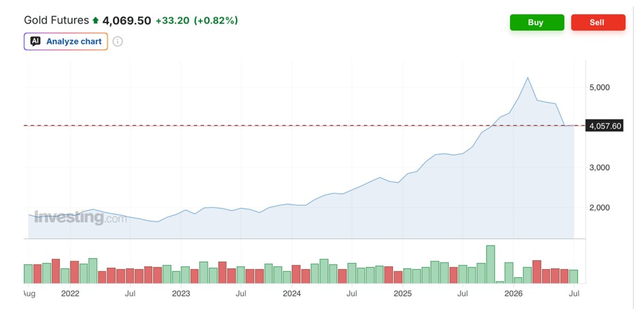Click the 2022 label on time axis
Screen dimensions: 644x318
pos(69,294)
